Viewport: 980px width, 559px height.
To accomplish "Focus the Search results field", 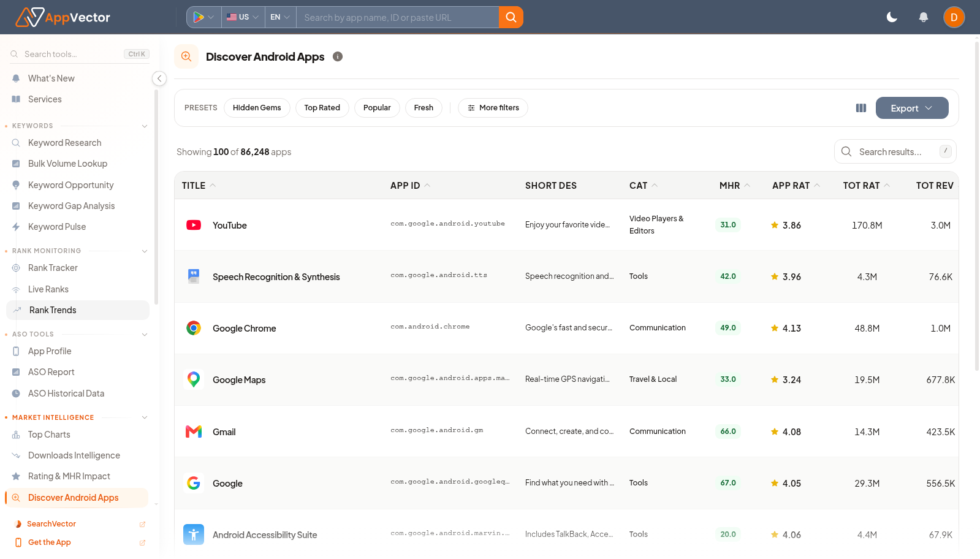I will click(x=895, y=151).
